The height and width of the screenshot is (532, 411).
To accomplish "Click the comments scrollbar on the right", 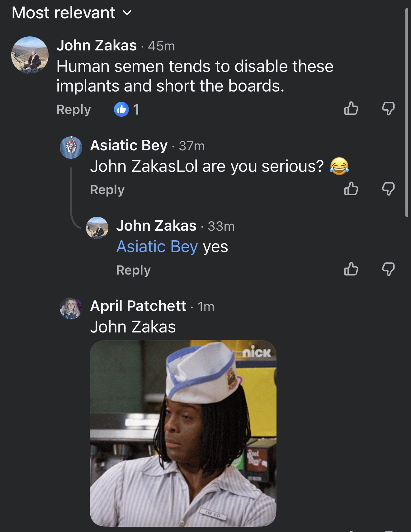I will [407, 112].
